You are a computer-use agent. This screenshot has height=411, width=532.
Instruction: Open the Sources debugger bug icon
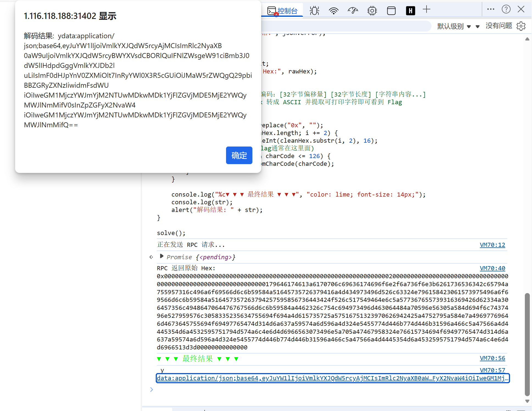point(314,11)
